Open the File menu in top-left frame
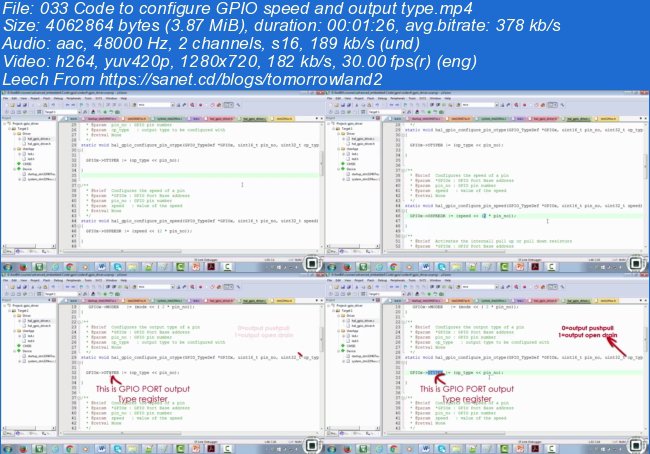This screenshot has width=650, height=454. 5,98
